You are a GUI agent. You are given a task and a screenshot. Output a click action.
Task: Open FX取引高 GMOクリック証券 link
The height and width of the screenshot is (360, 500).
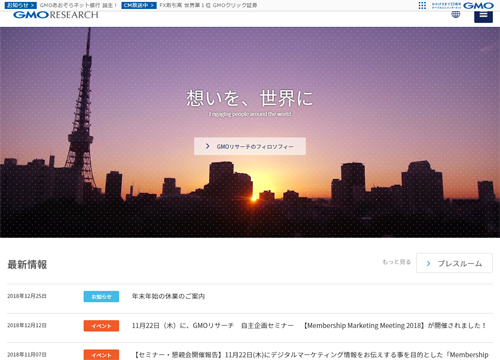click(x=208, y=5)
